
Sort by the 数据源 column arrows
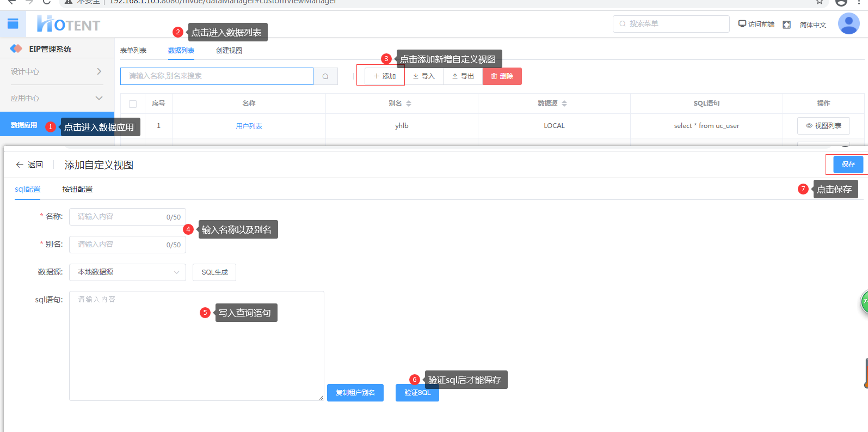coord(564,104)
